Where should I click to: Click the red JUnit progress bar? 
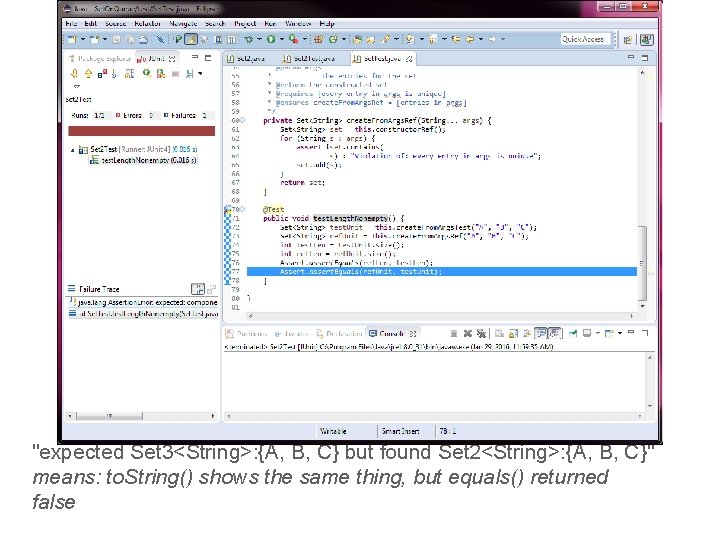point(141,131)
